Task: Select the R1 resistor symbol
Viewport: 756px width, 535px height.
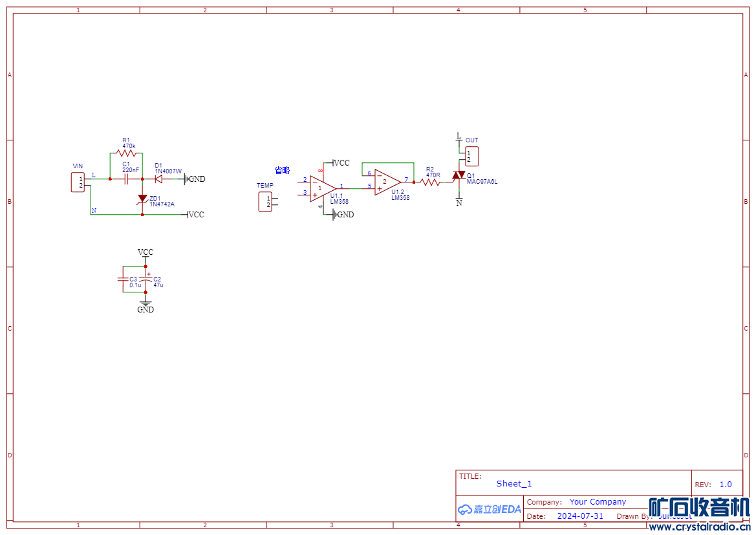Action: (126, 153)
